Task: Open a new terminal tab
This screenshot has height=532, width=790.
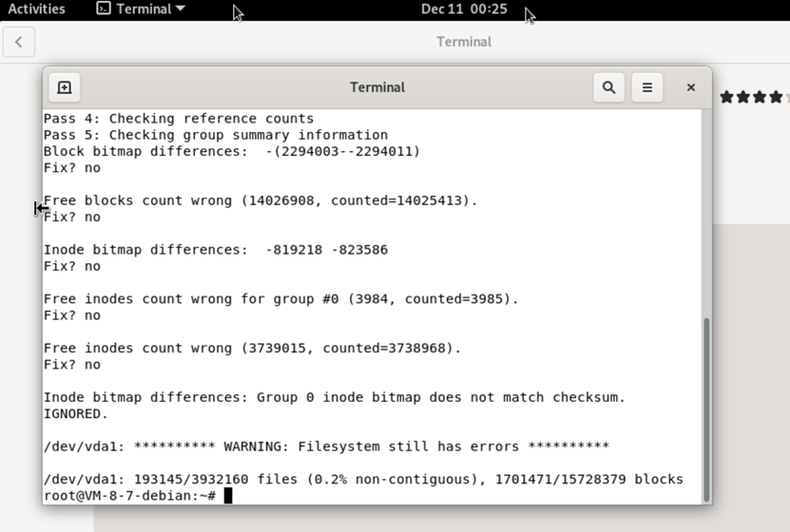Action: pyautogui.click(x=64, y=87)
